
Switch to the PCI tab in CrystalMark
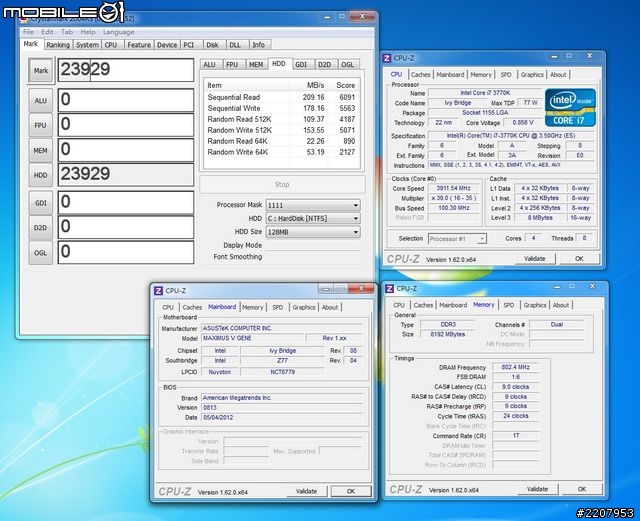[189, 45]
